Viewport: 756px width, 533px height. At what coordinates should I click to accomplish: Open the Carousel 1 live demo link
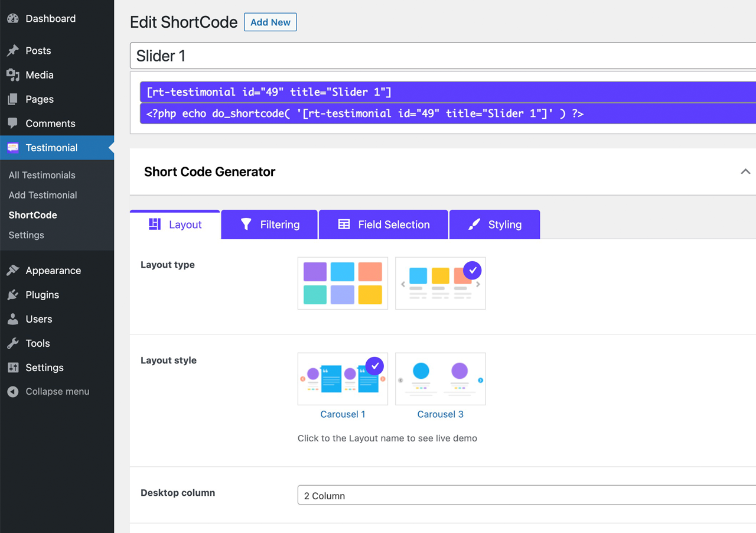click(x=343, y=414)
